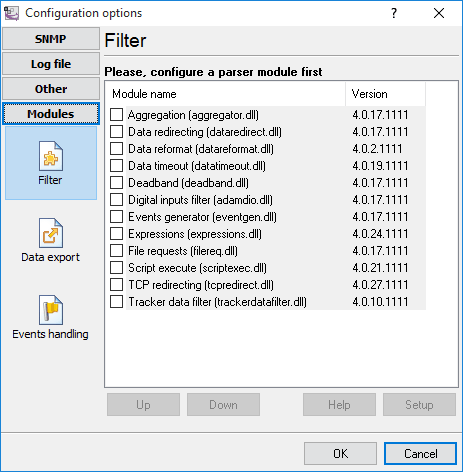
Task: Click the Cancel button
Action: (420, 453)
